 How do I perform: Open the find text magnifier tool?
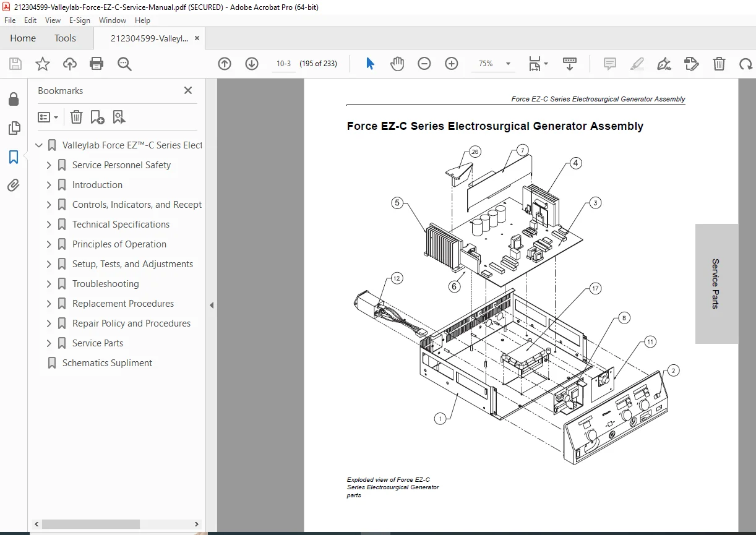click(124, 64)
